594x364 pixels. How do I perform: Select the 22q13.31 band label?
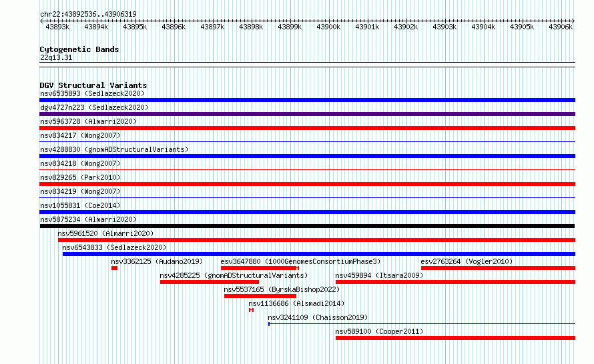tap(56, 58)
